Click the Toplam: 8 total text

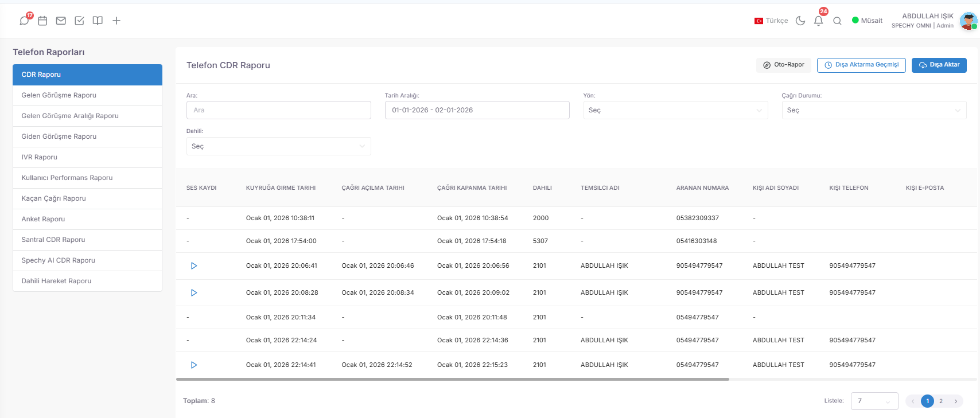point(199,401)
